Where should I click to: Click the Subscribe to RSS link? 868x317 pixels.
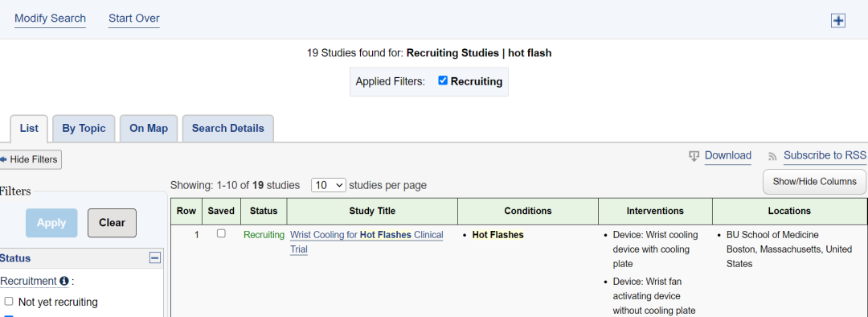[825, 156]
